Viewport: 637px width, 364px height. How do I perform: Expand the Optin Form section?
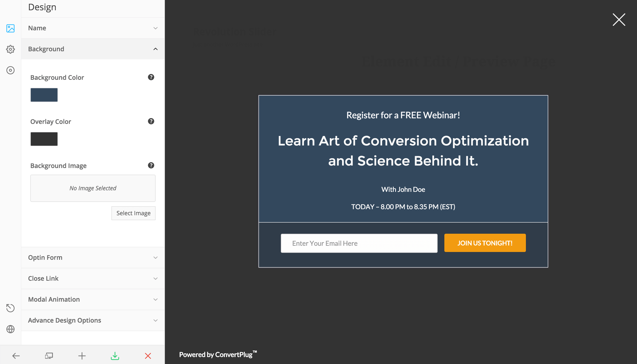(x=93, y=257)
